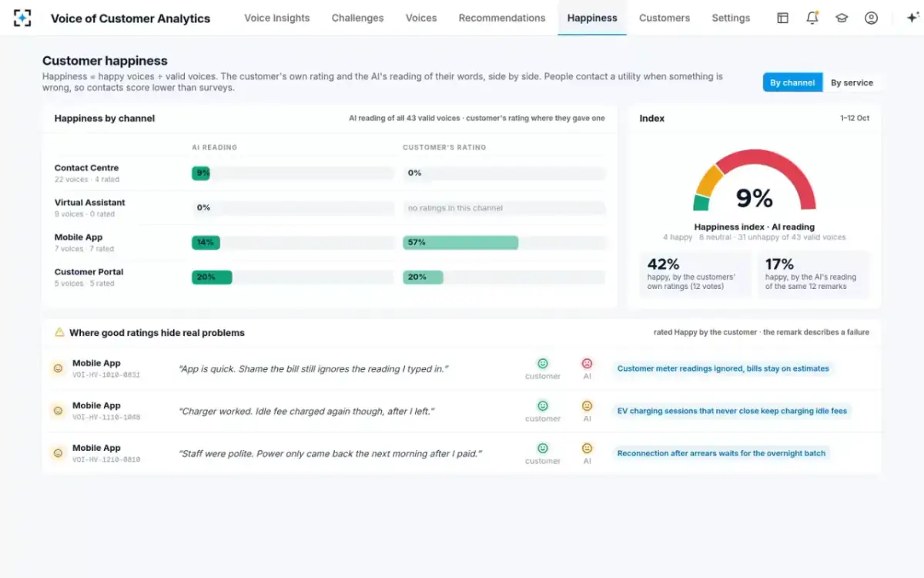Click the quote 'Charger worked. Idle fee charged again...'
Screen dimensions: 924x578
coord(306,412)
